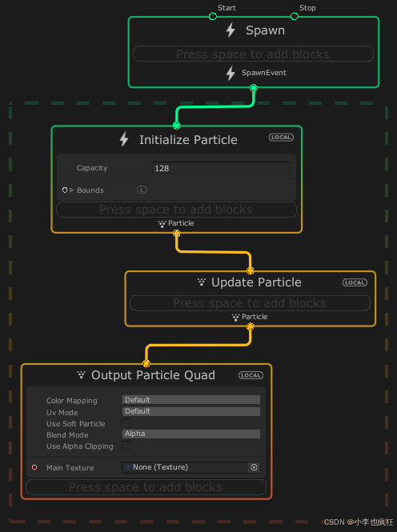Click the Update Particle bottom output port
Image resolution: width=397 pixels, height=532 pixels.
(250, 326)
